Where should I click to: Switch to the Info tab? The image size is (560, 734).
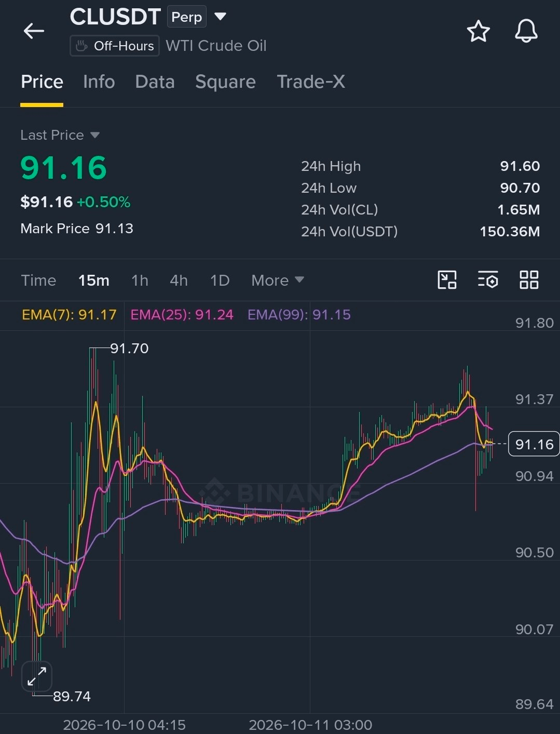pyautogui.click(x=99, y=82)
